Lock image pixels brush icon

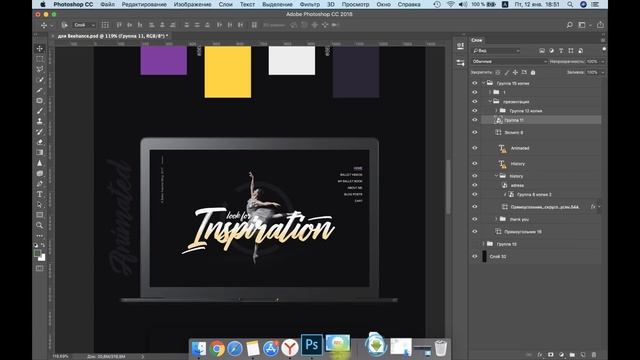[x=507, y=72]
